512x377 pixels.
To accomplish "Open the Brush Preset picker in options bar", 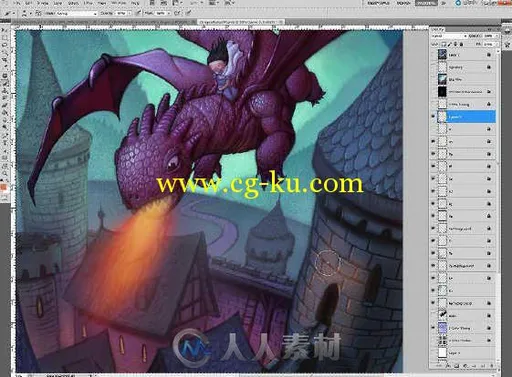I will [26, 13].
